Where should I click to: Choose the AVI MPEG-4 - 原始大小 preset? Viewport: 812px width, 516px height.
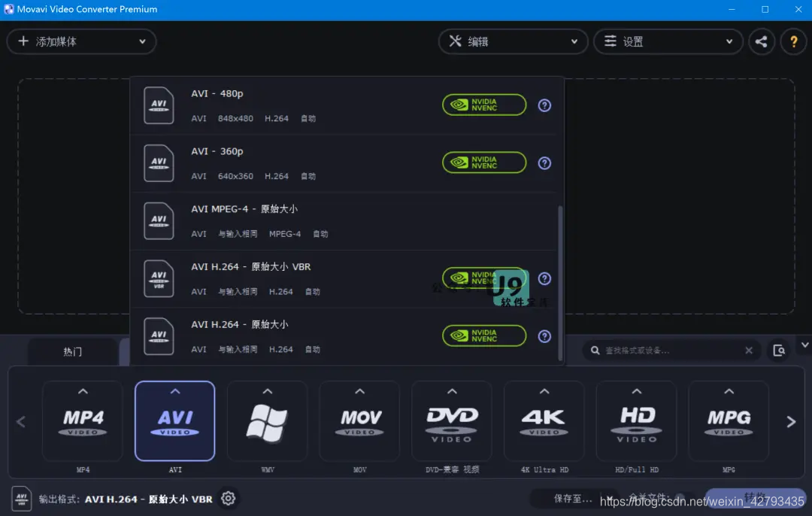pos(344,221)
